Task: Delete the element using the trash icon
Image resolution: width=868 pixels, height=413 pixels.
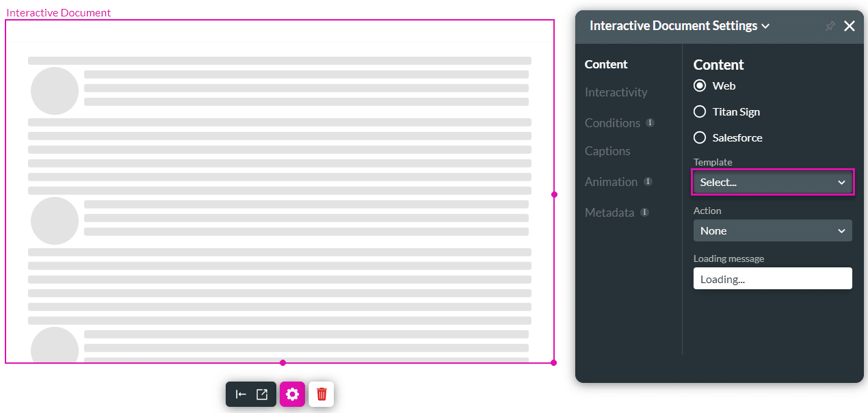Action: 321,394
